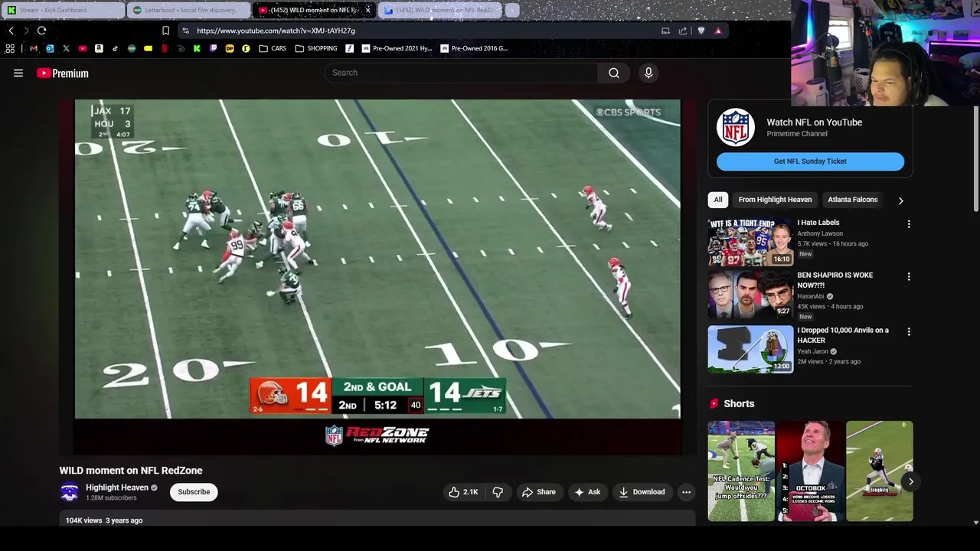The image size is (980, 551).
Task: Click into the YouTube search field
Action: [x=462, y=73]
